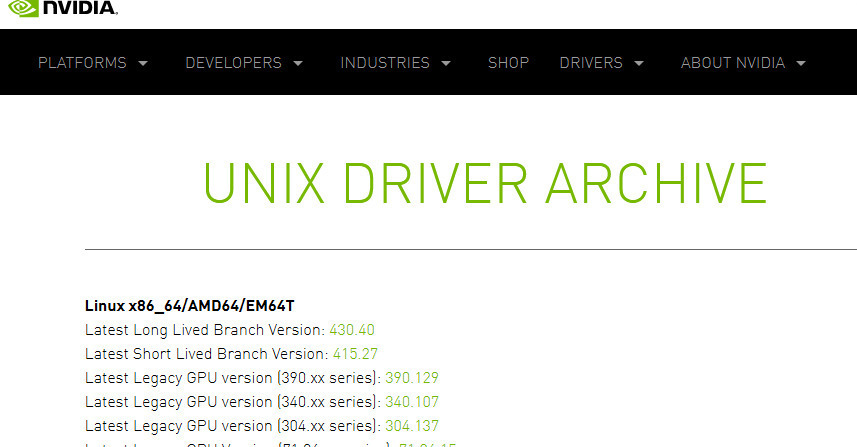Image resolution: width=857 pixels, height=447 pixels.
Task: Click the NVIDIA logo
Action: point(62,8)
